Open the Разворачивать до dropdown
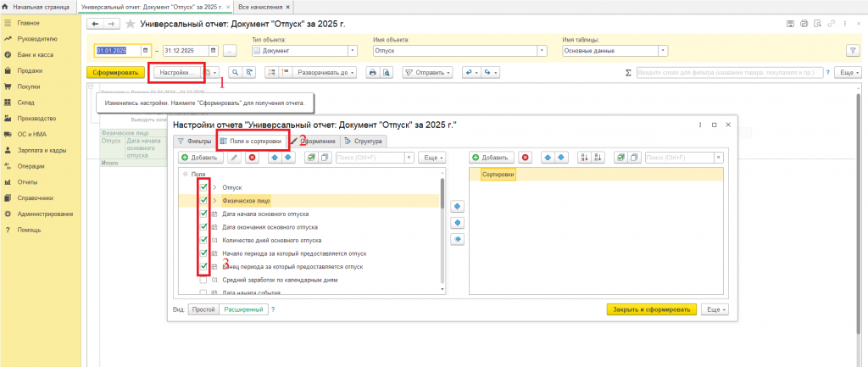Screen dimensions: 868x367 tap(325, 72)
